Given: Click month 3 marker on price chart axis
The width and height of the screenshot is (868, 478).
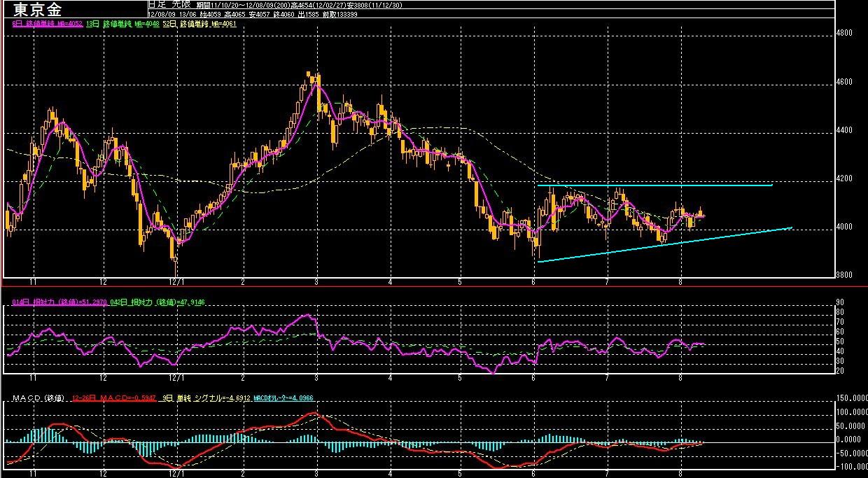Looking at the screenshot, I should (317, 281).
